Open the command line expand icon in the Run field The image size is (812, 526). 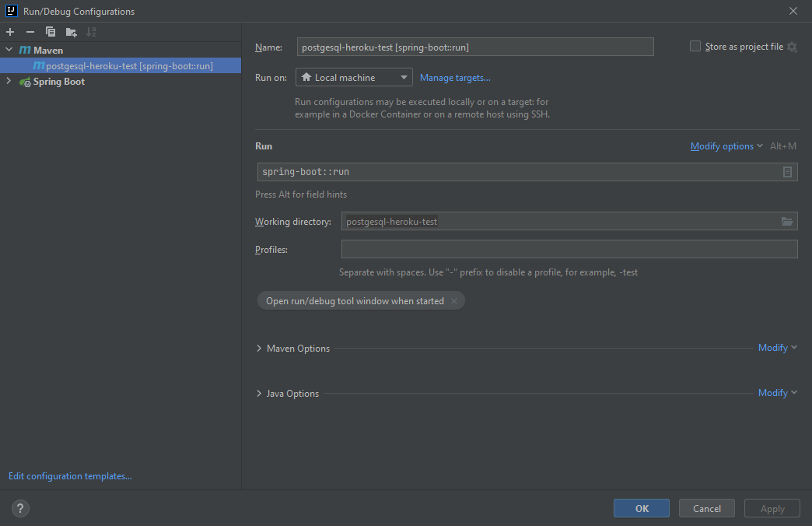tap(787, 172)
